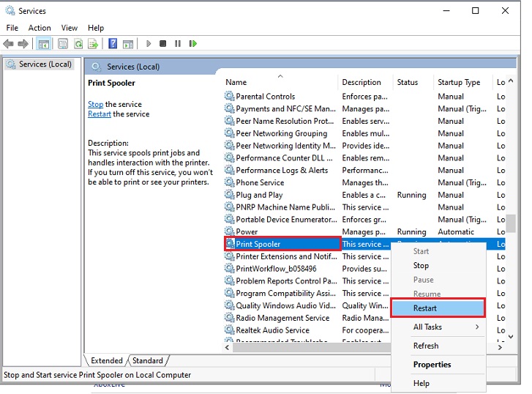Screen dimensions: 532x394
Task: Click gear icon beside Performance Logs & Alerts
Action: (x=230, y=170)
